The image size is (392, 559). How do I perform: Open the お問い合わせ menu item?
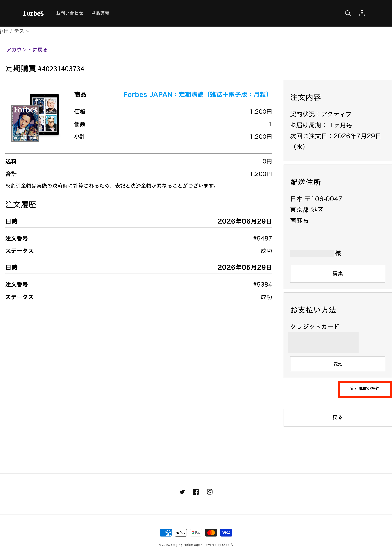[70, 13]
